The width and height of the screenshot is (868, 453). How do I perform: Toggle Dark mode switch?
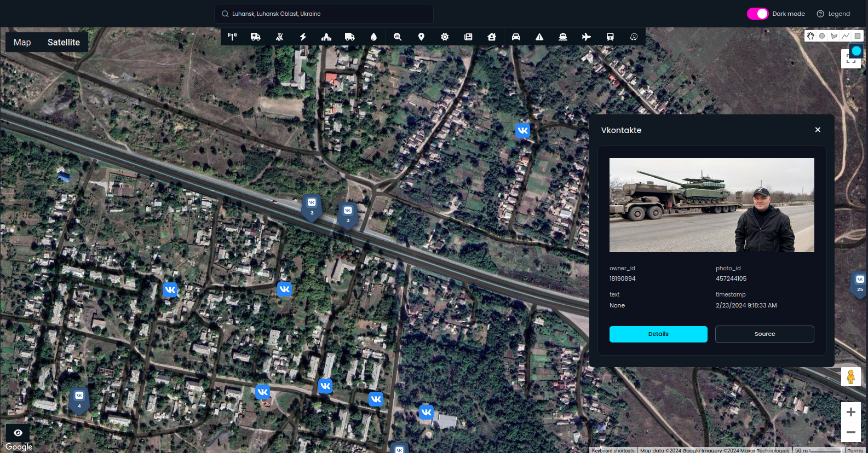point(758,14)
